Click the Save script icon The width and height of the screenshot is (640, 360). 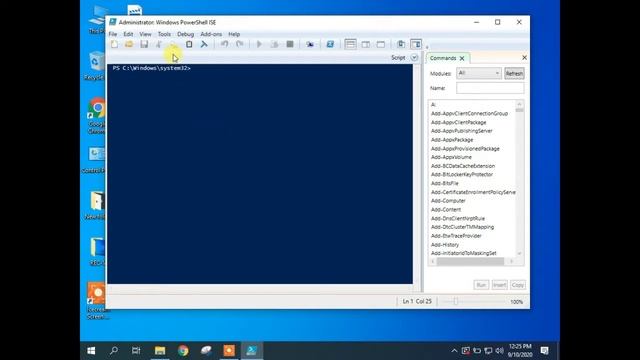[x=144, y=44]
